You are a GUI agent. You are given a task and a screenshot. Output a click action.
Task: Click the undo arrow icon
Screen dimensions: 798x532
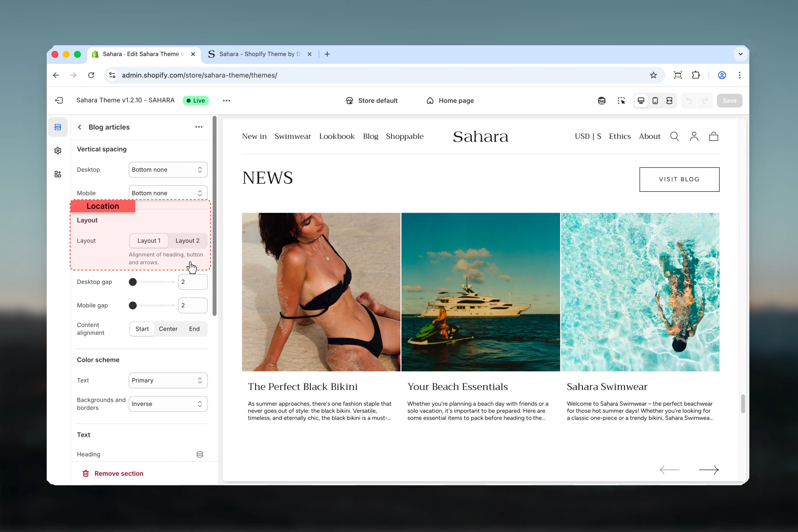(x=689, y=101)
